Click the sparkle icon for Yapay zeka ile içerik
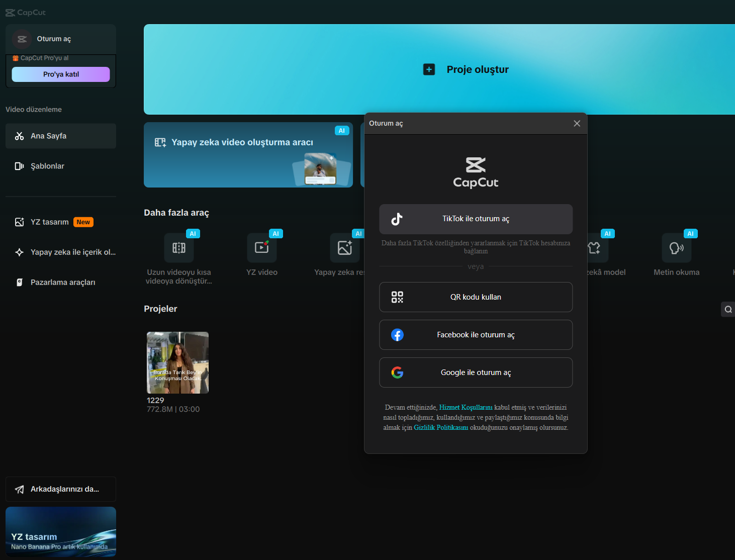The image size is (735, 560). (x=20, y=252)
